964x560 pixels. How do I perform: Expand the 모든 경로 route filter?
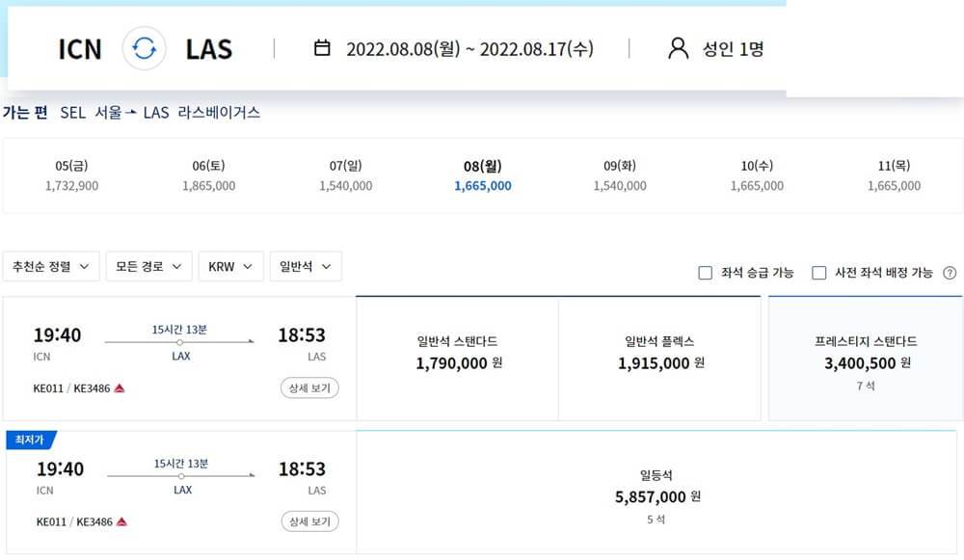(148, 266)
